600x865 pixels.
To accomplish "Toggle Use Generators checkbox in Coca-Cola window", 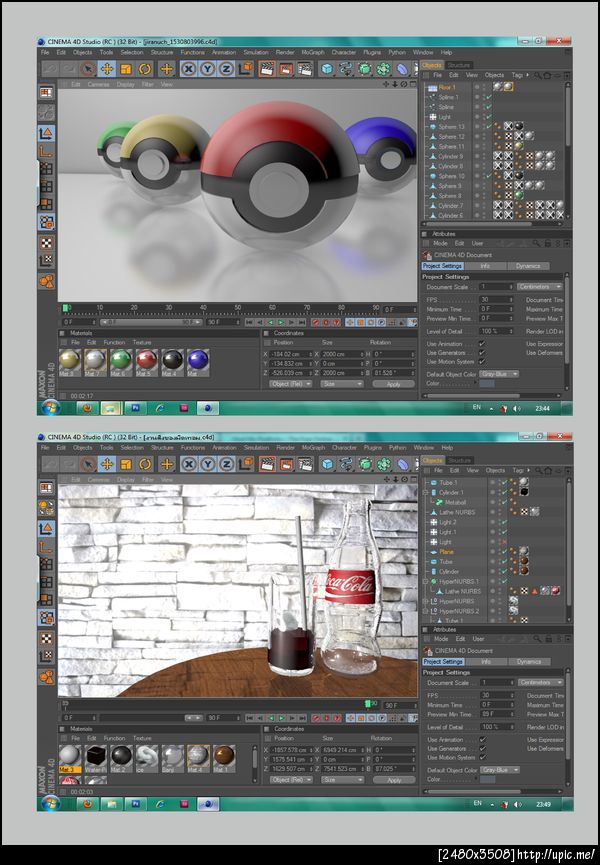I will (483, 748).
